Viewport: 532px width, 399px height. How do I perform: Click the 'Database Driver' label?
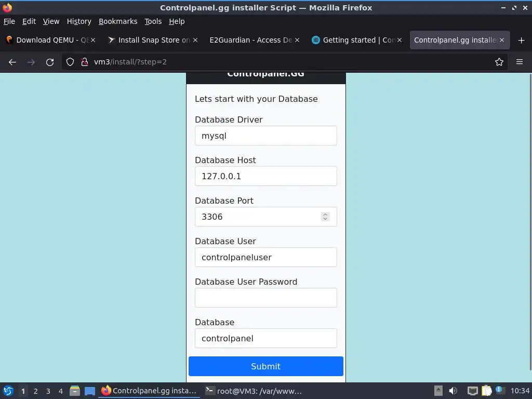tap(229, 120)
